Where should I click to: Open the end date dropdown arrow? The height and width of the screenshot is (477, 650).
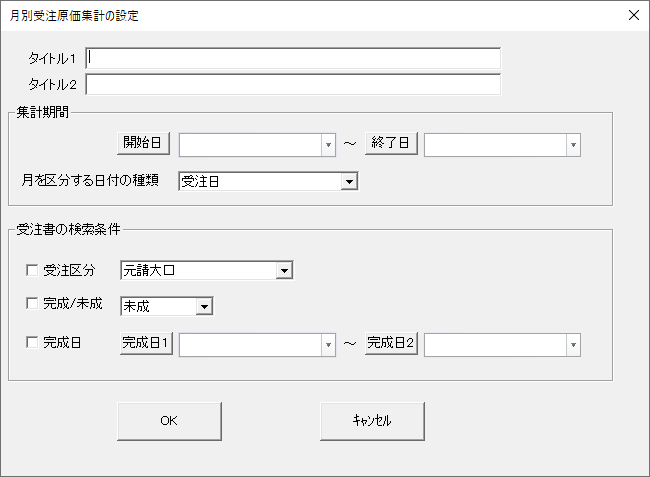click(x=573, y=144)
